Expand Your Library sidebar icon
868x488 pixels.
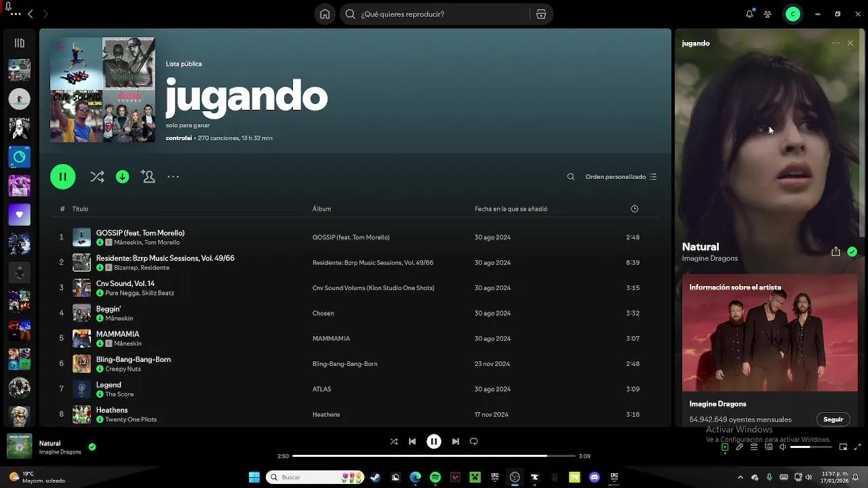(19, 43)
